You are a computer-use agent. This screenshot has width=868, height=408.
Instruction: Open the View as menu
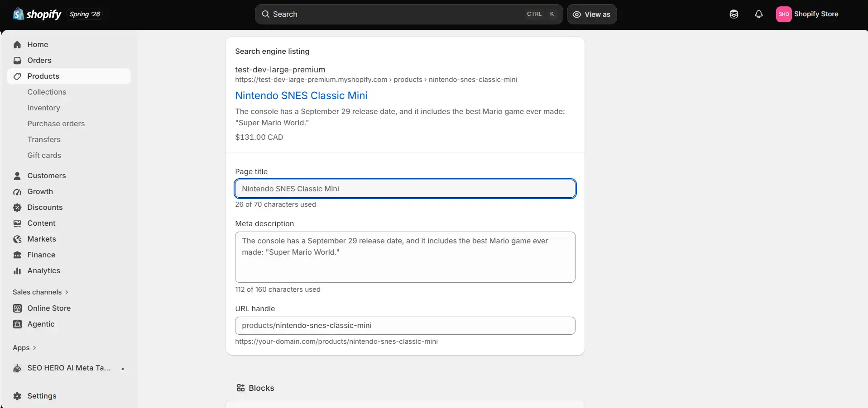click(x=592, y=14)
